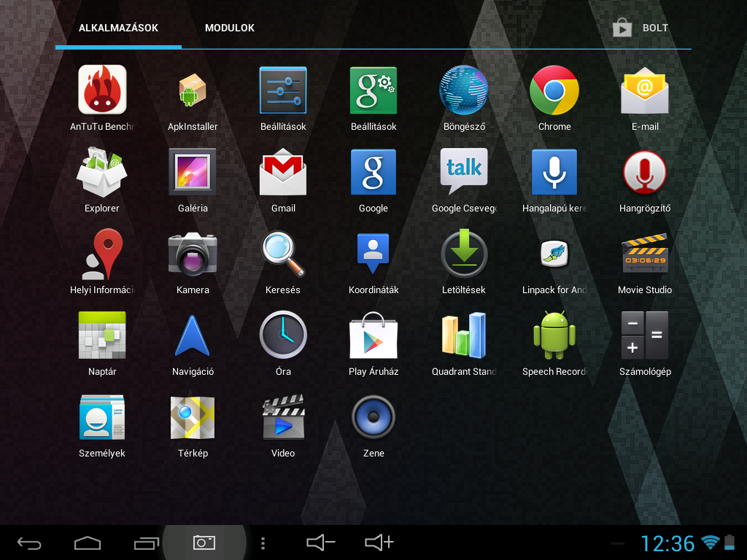Open Gmail
This screenshot has height=560, width=747.
[x=283, y=180]
